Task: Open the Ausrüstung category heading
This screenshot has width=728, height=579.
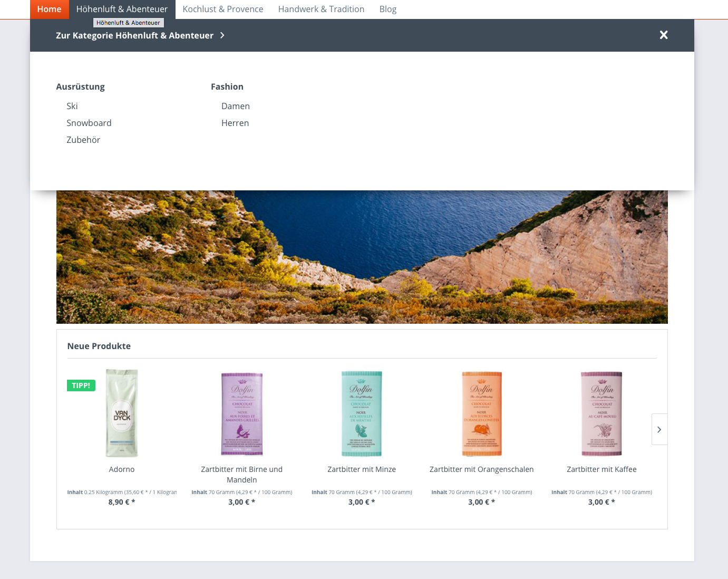Action: (80, 86)
